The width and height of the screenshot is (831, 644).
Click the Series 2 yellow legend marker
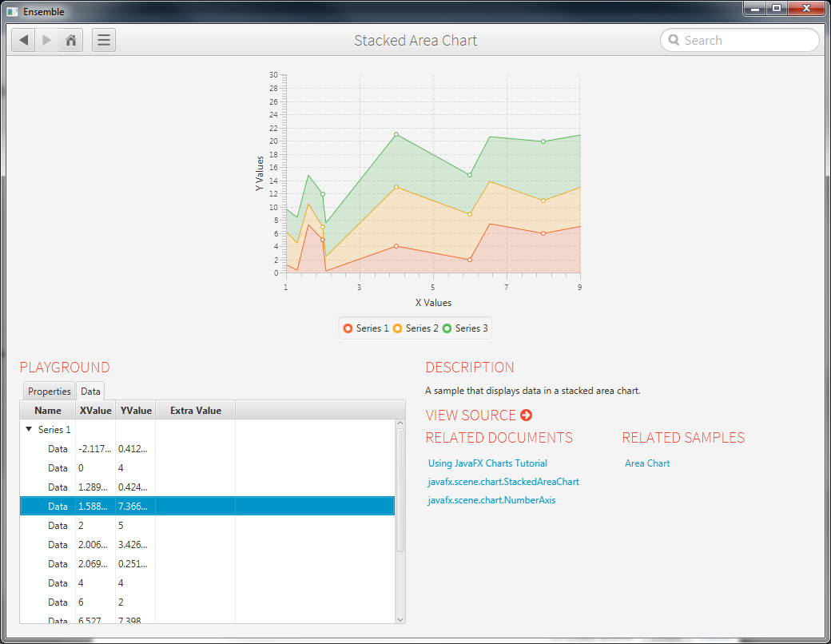point(397,328)
